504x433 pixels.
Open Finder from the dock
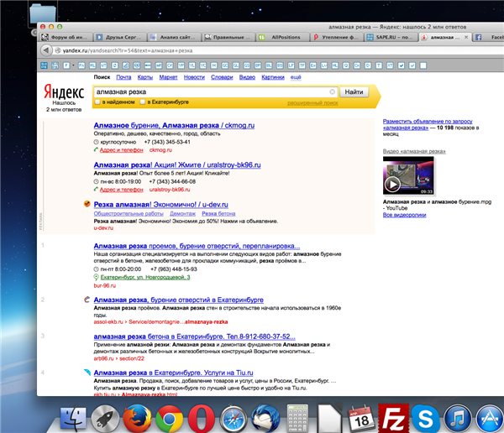[x=76, y=417]
